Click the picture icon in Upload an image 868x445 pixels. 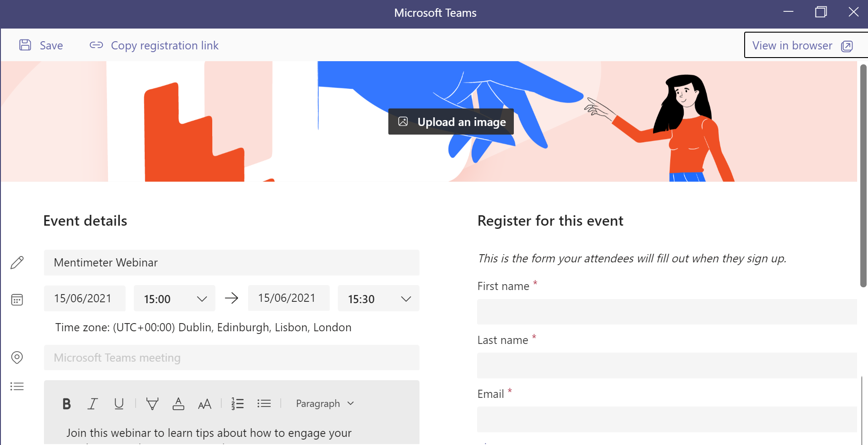coord(403,121)
